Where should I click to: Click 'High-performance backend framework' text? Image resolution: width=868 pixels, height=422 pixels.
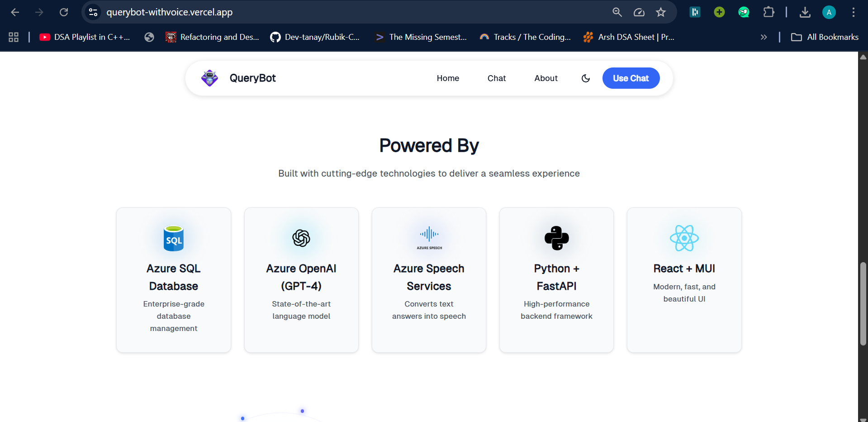click(x=557, y=310)
